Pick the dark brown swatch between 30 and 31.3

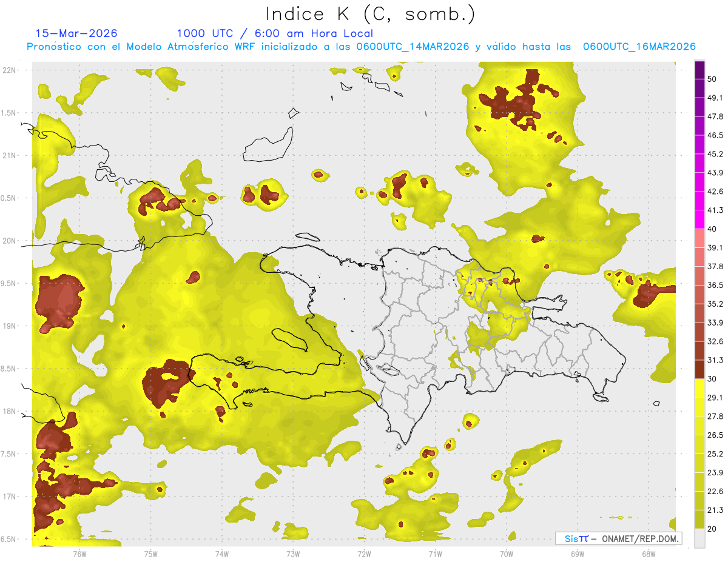point(699,370)
